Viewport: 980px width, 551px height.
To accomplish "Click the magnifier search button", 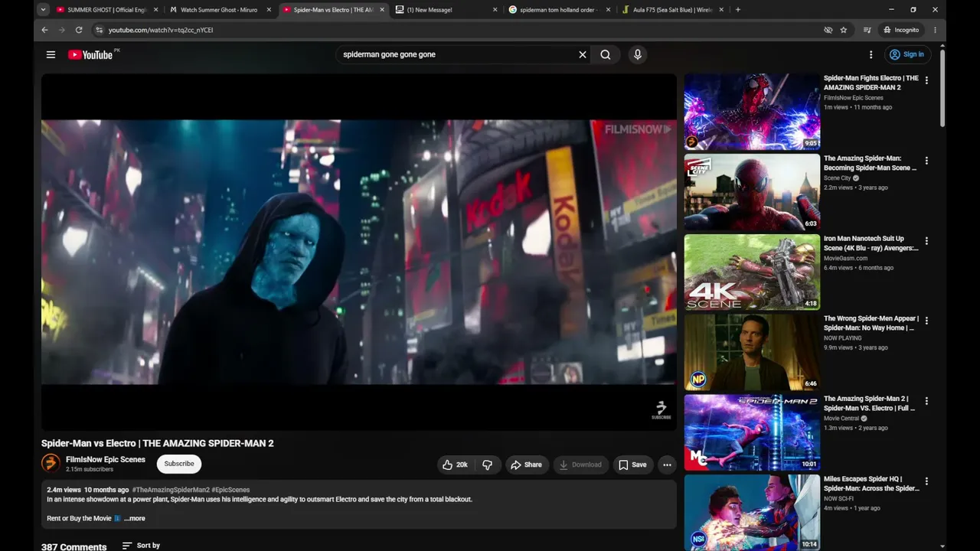I will [x=606, y=54].
